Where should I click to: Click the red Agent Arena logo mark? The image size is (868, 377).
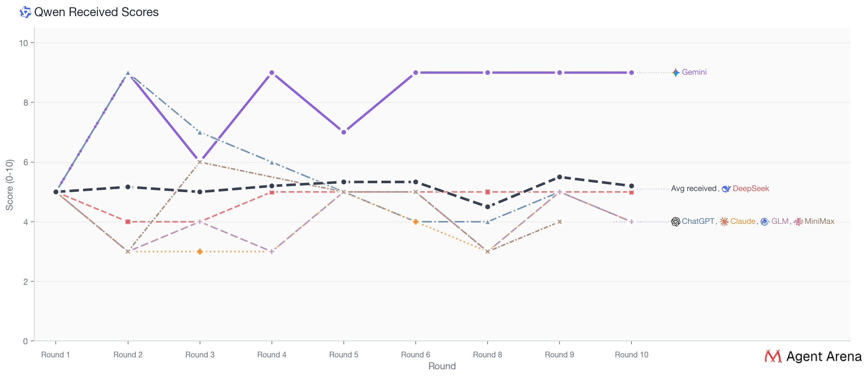pos(773,356)
